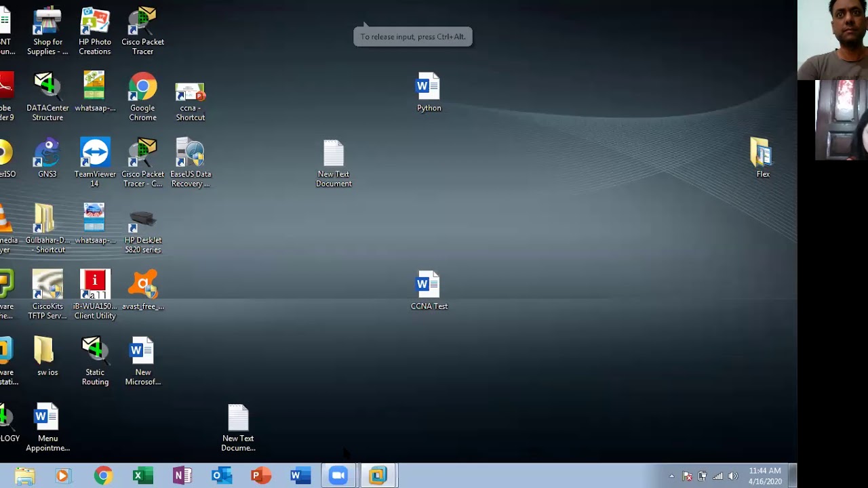Image resolution: width=868 pixels, height=488 pixels.
Task: Select the CCNA Test Word document
Action: [429, 291]
